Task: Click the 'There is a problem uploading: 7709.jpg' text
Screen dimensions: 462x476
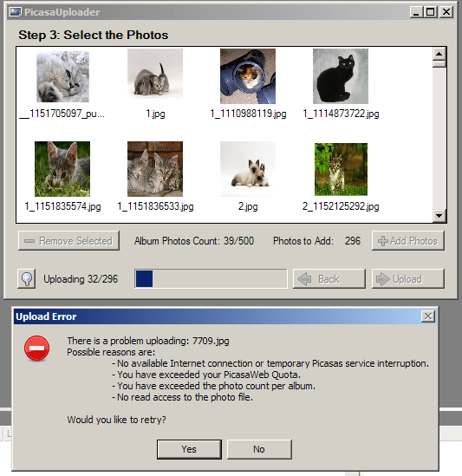Action: tap(148, 341)
